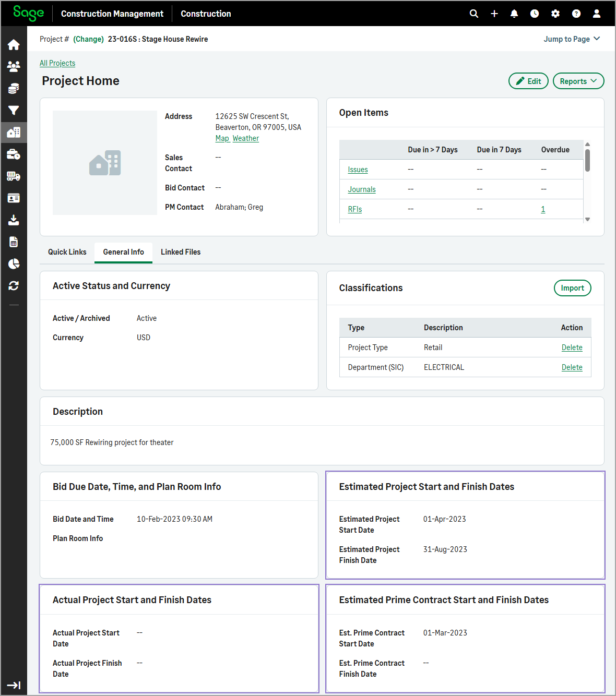Open settings gear in top bar

tap(555, 14)
